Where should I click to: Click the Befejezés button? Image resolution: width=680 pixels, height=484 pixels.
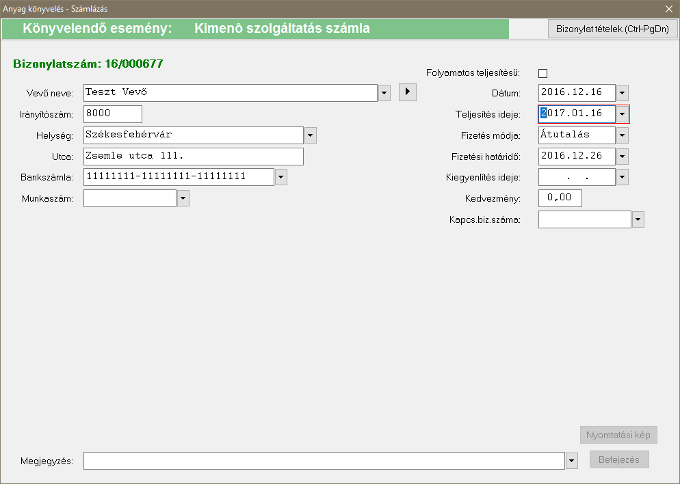click(x=620, y=460)
